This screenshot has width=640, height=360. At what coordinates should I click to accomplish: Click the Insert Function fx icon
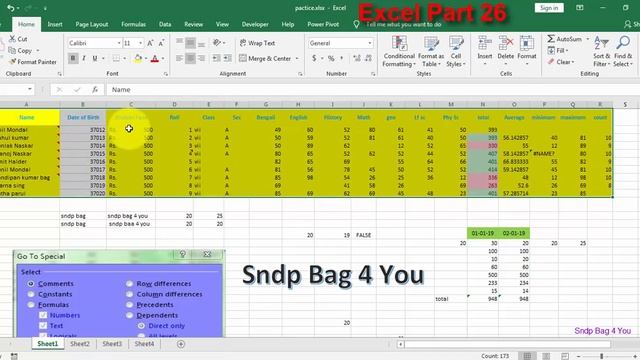[x=95, y=89]
